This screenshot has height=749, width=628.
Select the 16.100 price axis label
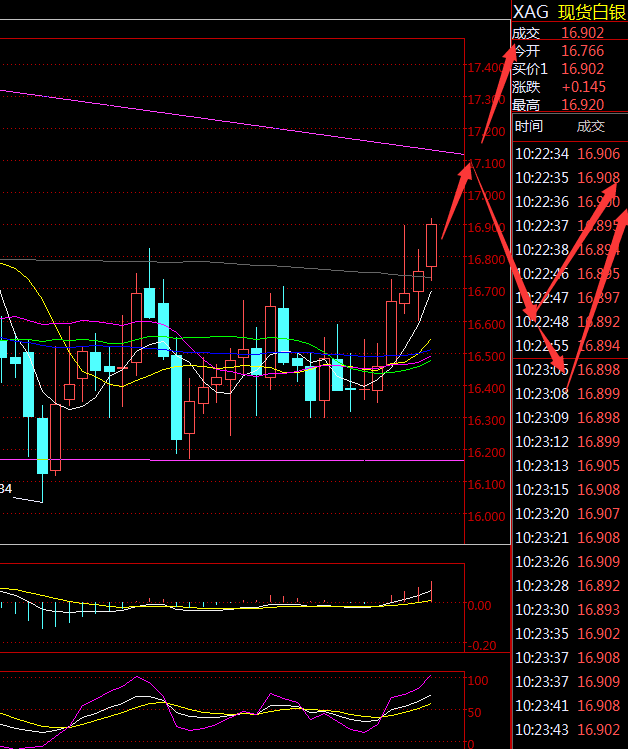[x=486, y=484]
